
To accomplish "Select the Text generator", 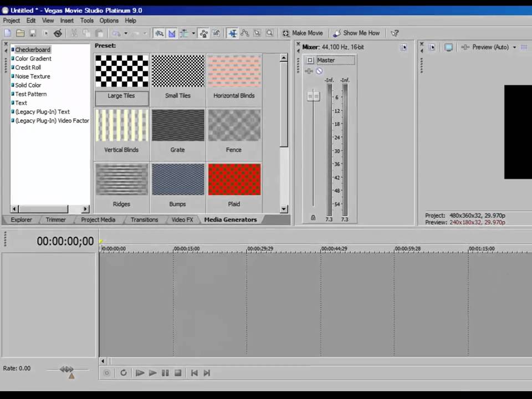I will [x=21, y=103].
